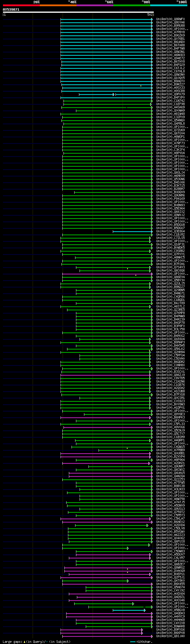This screenshot has height=644, width=190.
Task: Select hit label UniRef100_A4SAU9
Action: 170,107
